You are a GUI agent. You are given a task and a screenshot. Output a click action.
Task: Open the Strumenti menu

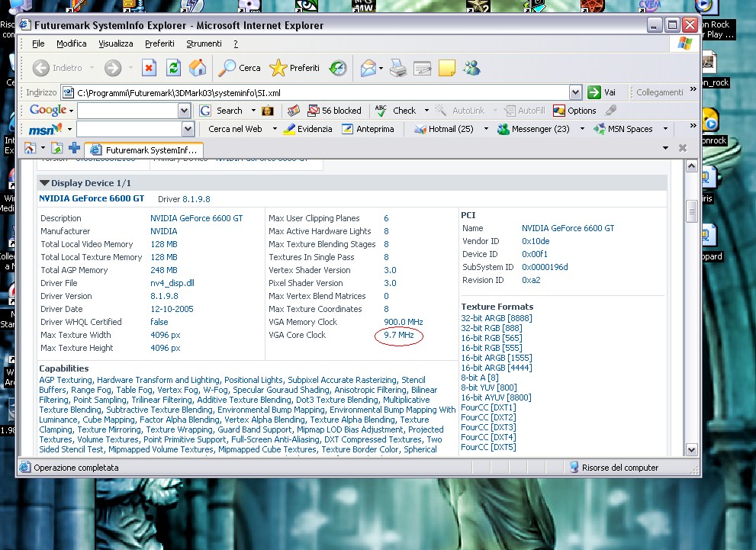pyautogui.click(x=204, y=43)
